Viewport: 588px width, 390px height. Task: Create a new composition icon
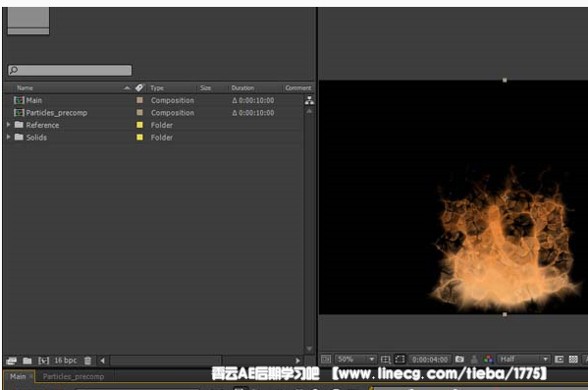coord(43,361)
